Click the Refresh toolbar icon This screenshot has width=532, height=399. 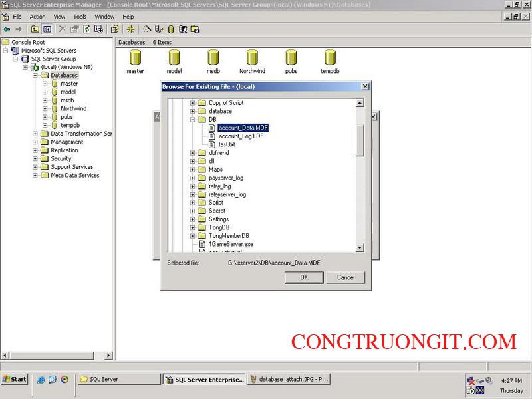87,29
